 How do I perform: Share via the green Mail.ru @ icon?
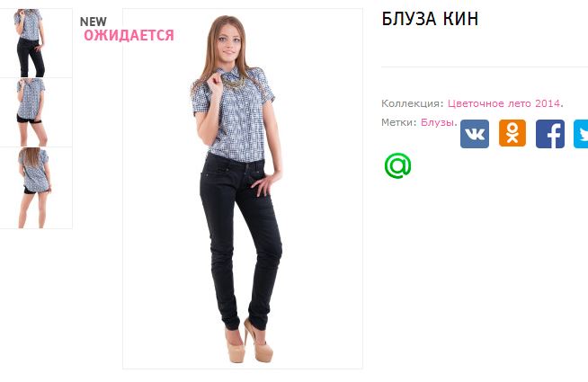click(x=398, y=165)
